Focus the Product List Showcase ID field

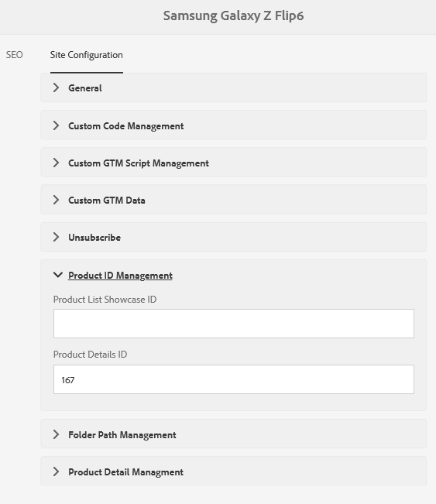(x=234, y=324)
